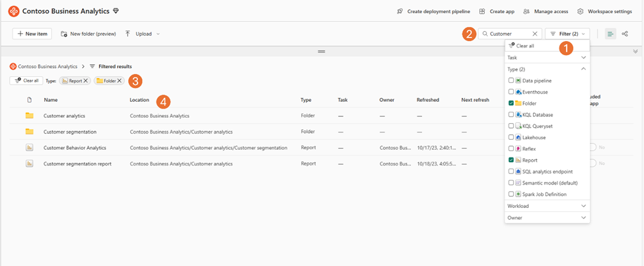Click the Contoso workspace logo icon

pos(14,11)
